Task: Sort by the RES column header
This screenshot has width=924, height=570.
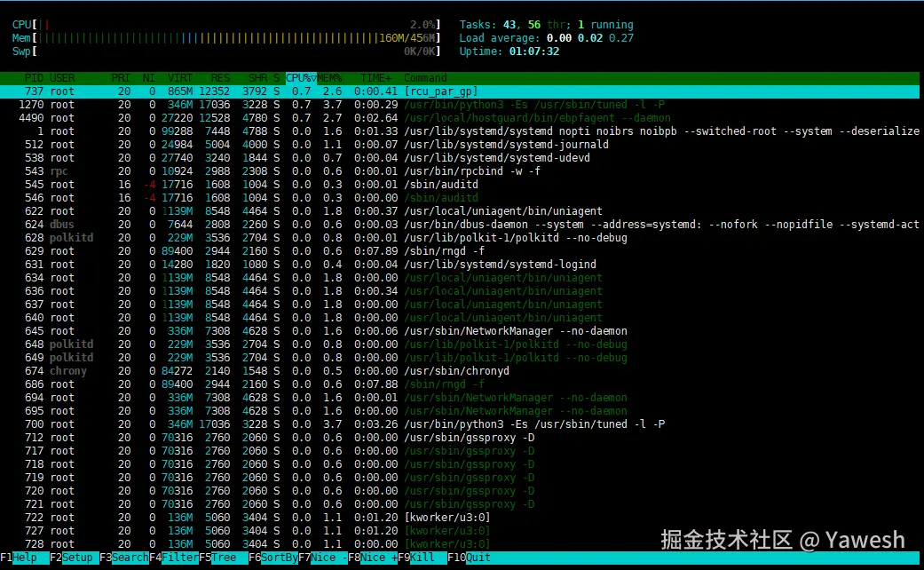Action: pyautogui.click(x=220, y=78)
